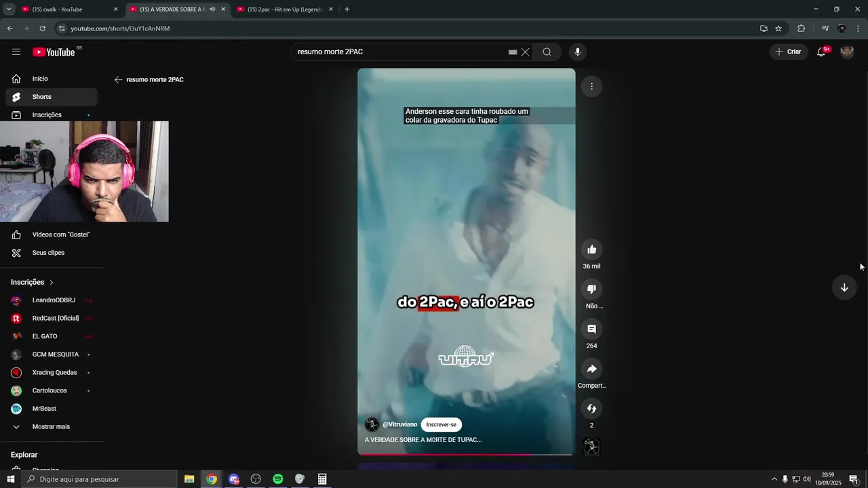Image resolution: width=868 pixels, height=488 pixels.
Task: Open Início in the sidebar
Action: (52, 79)
